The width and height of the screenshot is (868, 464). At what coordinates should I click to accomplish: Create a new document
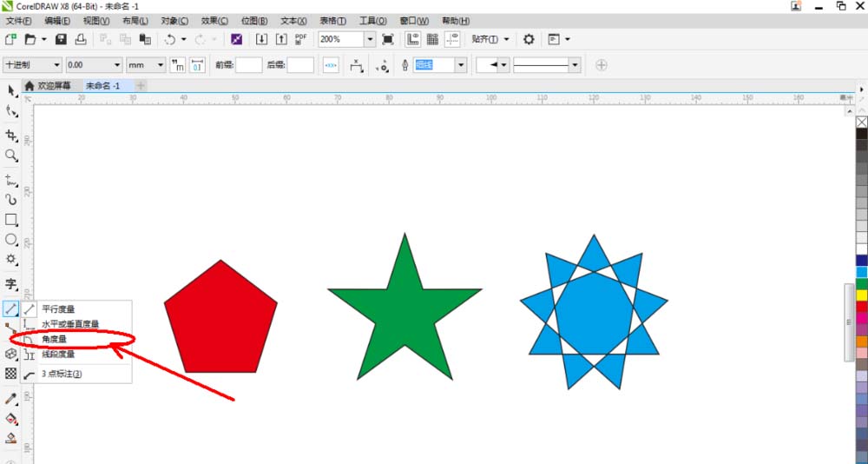pos(10,39)
